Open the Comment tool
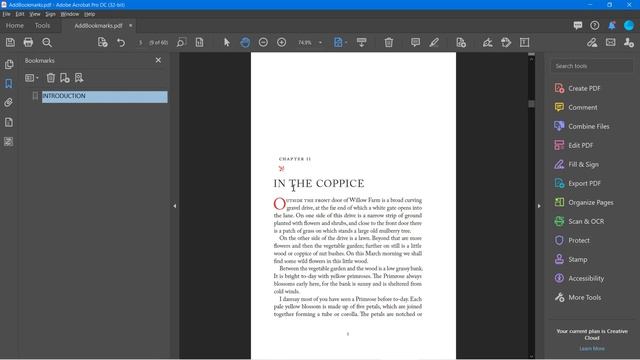Screen dimensions: 640x360 (x=582, y=107)
